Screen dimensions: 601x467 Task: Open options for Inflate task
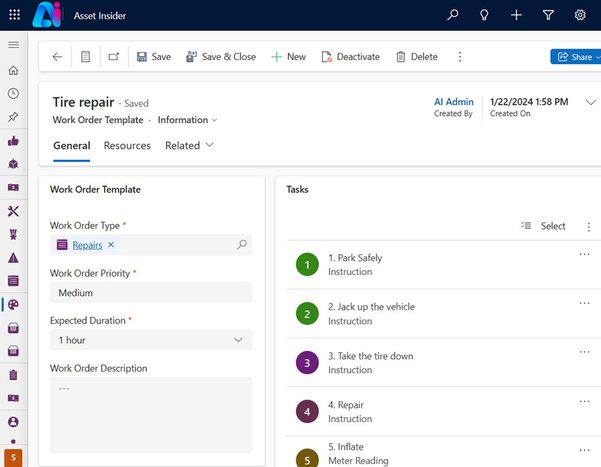tap(584, 450)
